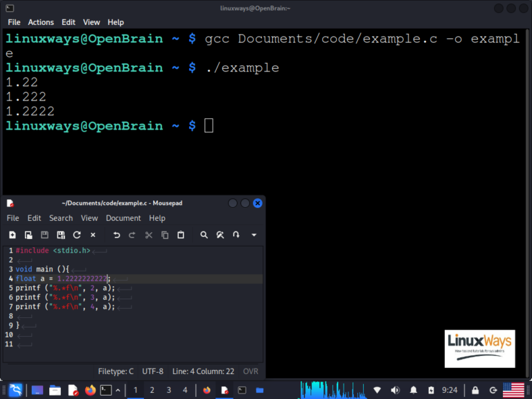Click the Save icon in Mousepad toolbar
Viewport: 532px width, 399px height.
44,235
